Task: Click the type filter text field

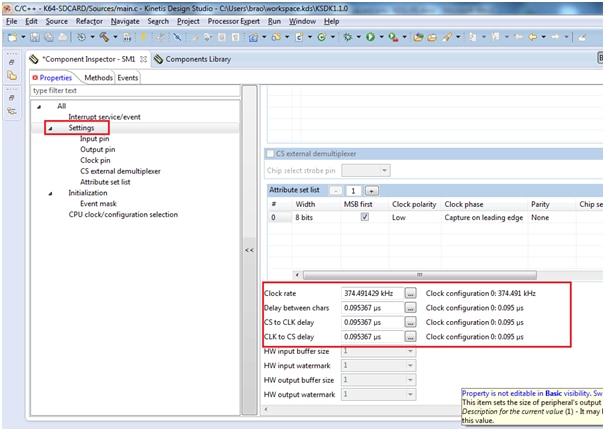Action: tap(135, 91)
